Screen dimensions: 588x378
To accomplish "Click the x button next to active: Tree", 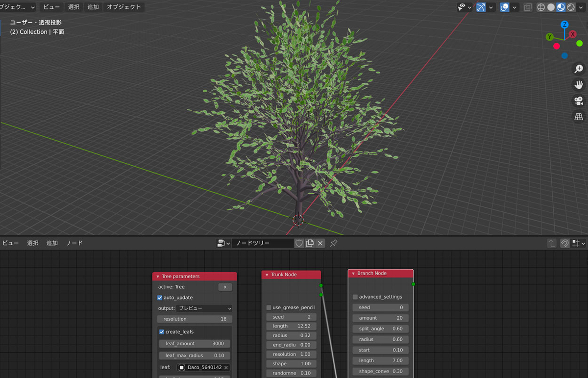I will [x=225, y=287].
